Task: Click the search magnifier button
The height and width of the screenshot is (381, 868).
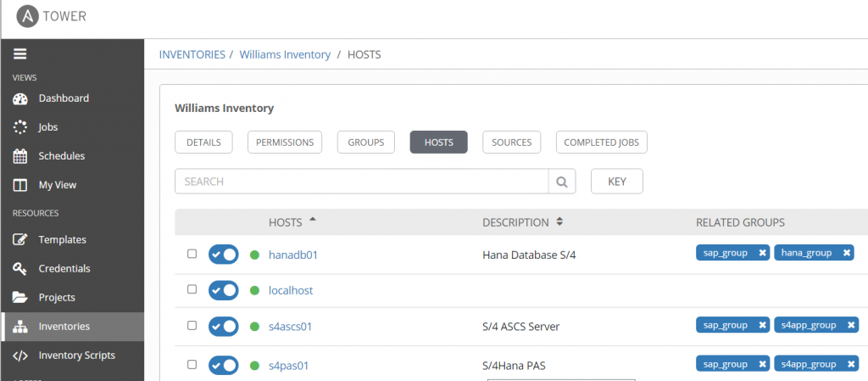Action: click(x=562, y=181)
